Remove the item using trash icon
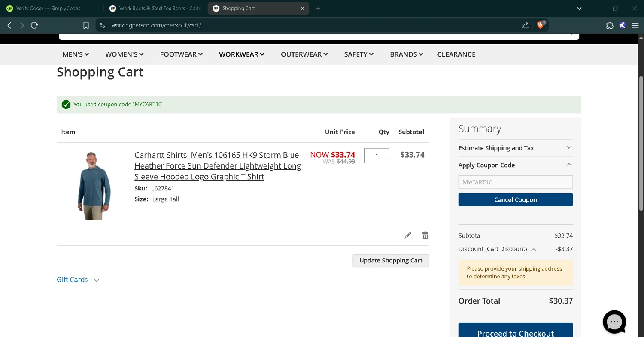Image resolution: width=644 pixels, height=337 pixels. click(425, 235)
